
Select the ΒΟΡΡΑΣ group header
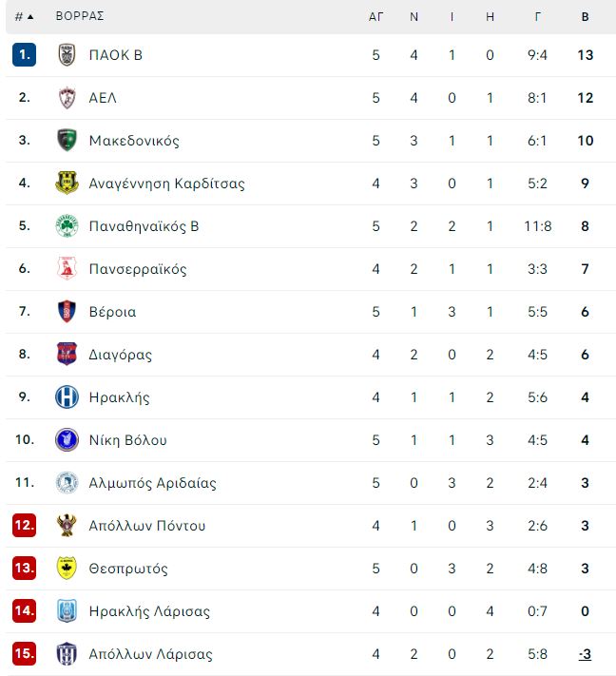tap(80, 16)
